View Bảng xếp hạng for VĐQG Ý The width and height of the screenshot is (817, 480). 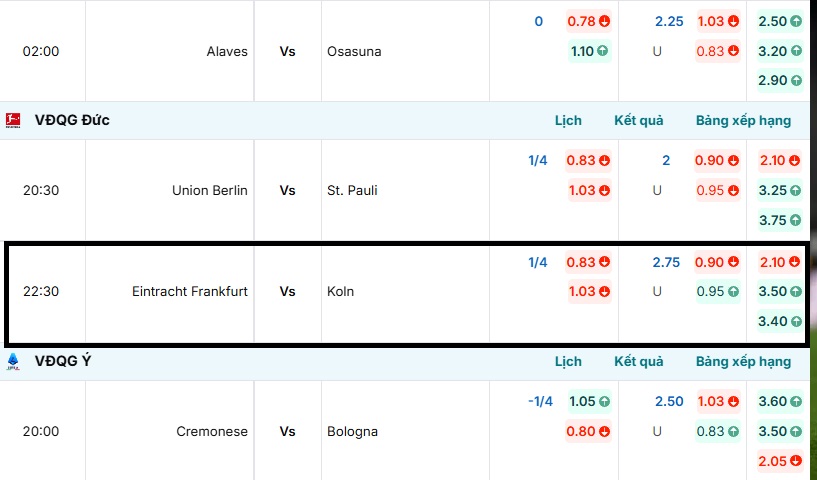click(743, 361)
